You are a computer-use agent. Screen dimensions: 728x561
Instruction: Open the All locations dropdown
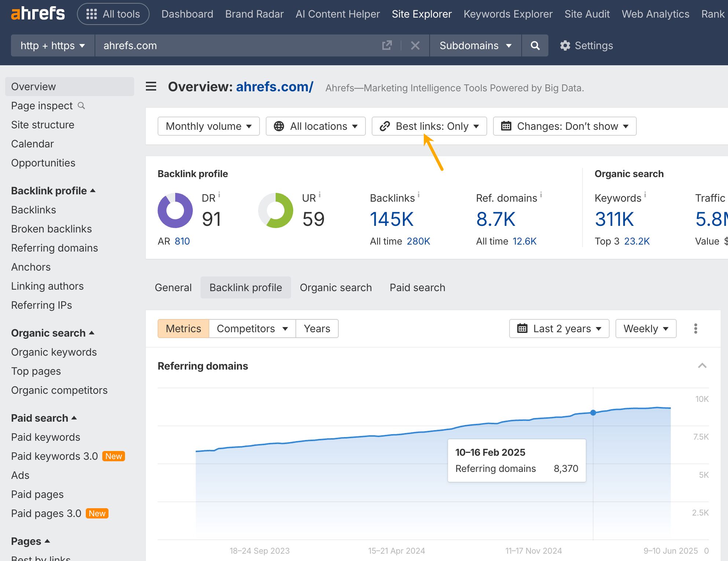click(315, 126)
